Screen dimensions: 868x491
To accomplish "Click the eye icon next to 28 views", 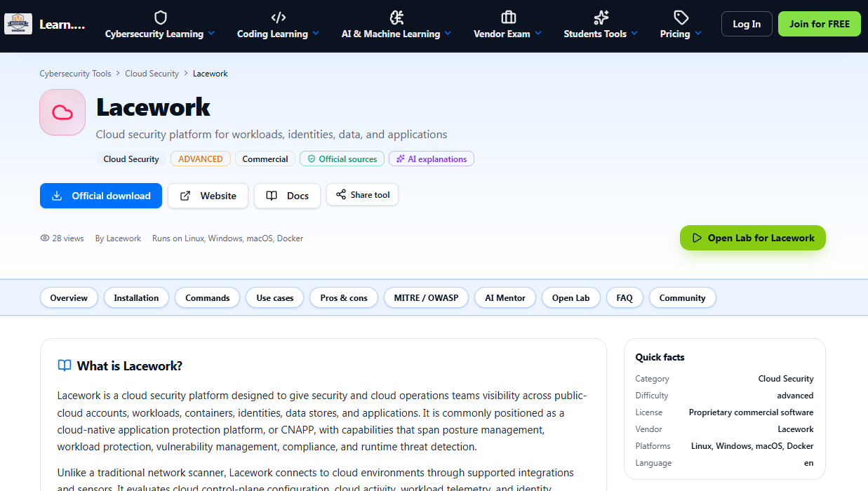I will coord(45,238).
